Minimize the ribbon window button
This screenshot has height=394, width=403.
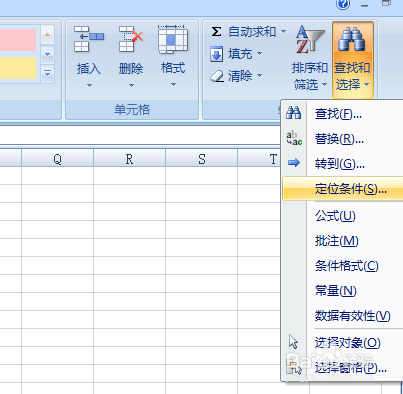coord(365,5)
